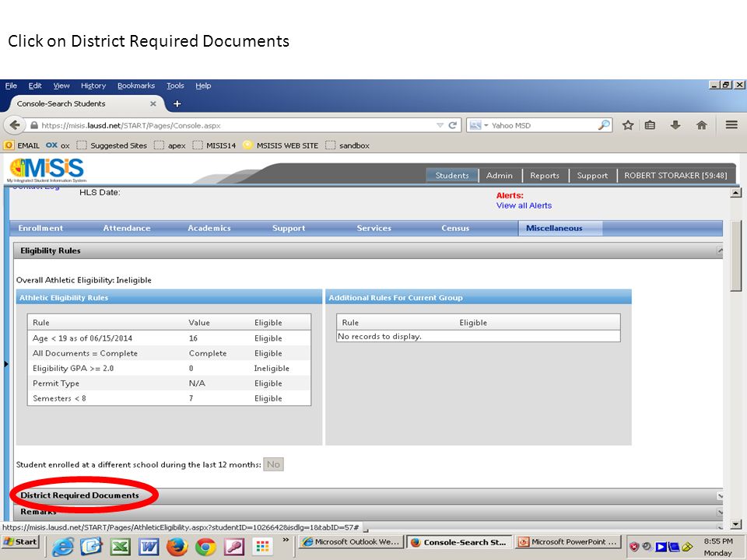This screenshot has height=560, width=747.
Task: Go to the browser home page icon
Action: point(701,125)
